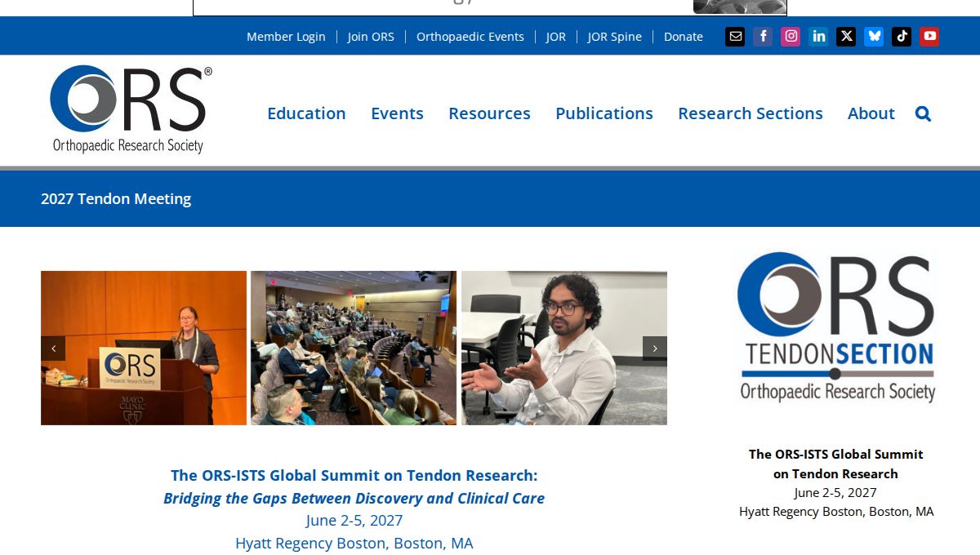Image resolution: width=980 pixels, height=555 pixels.
Task: Click the podium speaker photo
Action: tap(144, 348)
